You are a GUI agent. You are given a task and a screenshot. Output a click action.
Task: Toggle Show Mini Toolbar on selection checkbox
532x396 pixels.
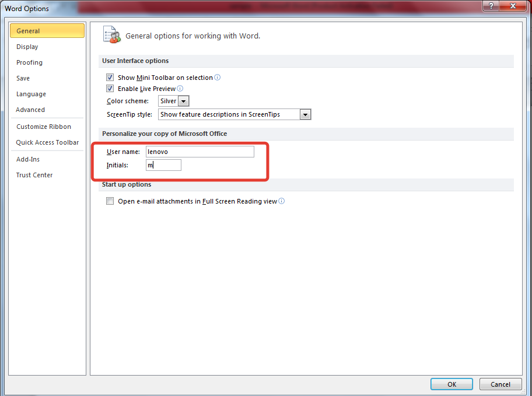point(110,78)
